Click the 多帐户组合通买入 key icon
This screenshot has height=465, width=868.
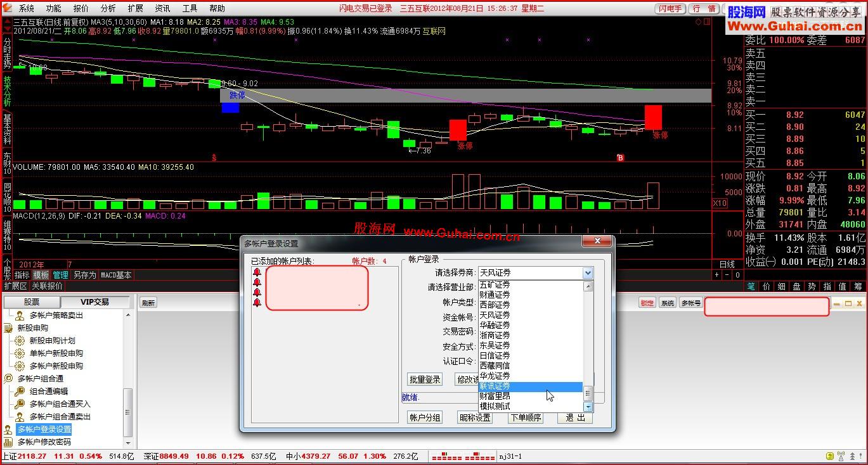click(x=20, y=404)
